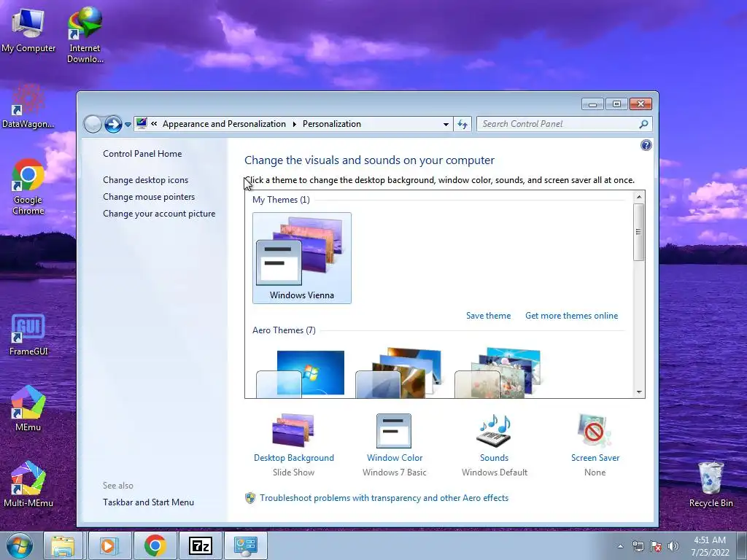Click the volume speaker tray icon
747x560 pixels.
673,546
